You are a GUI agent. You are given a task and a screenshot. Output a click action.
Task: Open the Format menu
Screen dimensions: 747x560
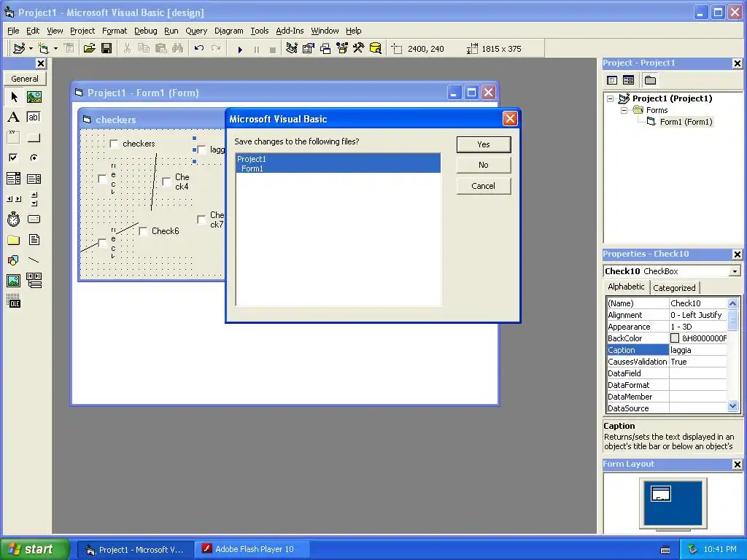pyautogui.click(x=115, y=31)
